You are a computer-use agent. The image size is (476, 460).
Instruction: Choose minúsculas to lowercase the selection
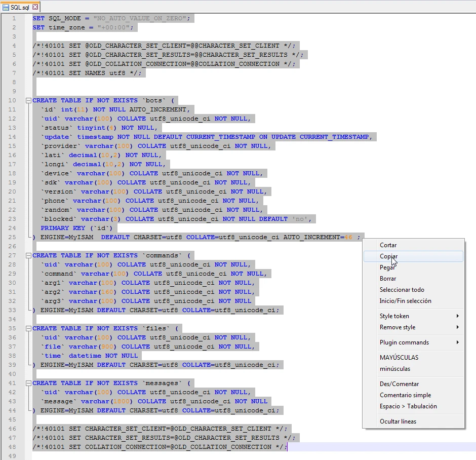[x=413, y=369]
